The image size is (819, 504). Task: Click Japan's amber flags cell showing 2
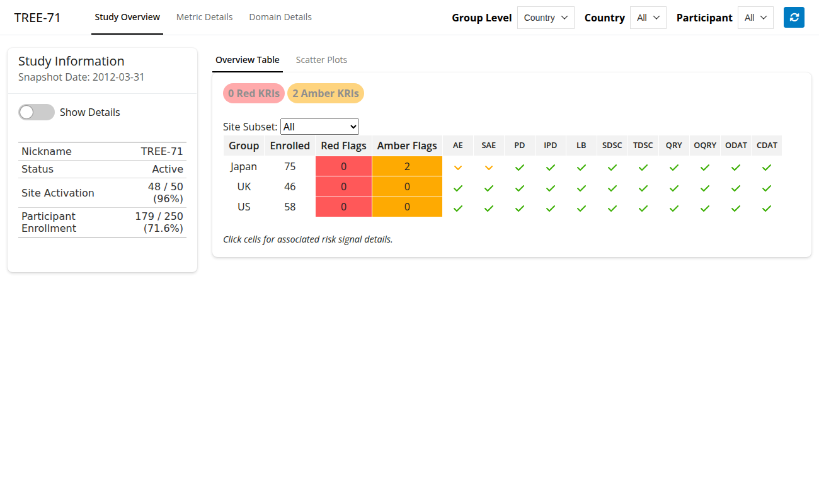click(407, 167)
